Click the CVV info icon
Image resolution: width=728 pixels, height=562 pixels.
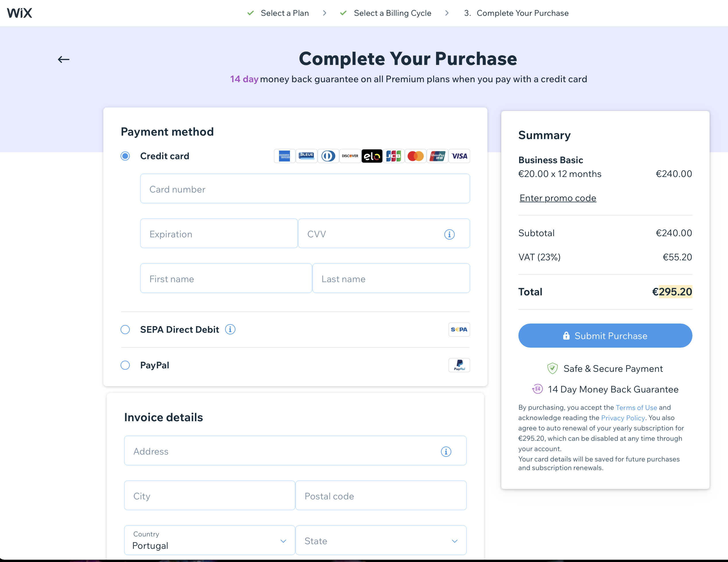[449, 234]
